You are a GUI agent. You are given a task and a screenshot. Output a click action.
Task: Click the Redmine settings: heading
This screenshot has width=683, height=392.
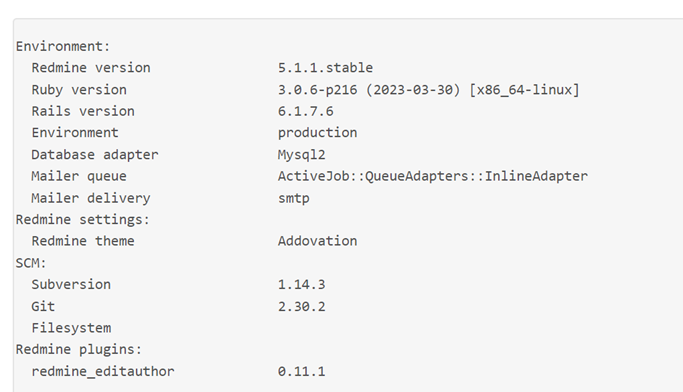[x=83, y=220]
